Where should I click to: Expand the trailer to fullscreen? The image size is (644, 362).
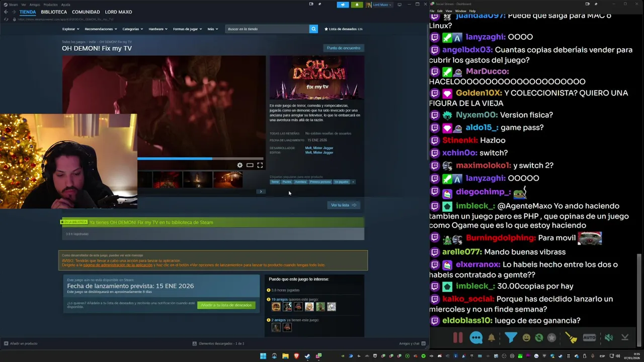coord(260,165)
